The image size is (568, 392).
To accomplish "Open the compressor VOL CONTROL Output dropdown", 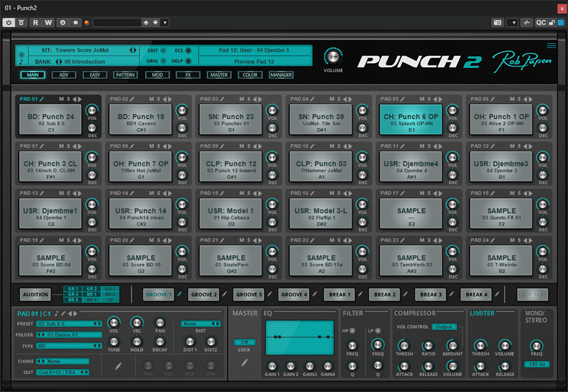I will tap(444, 326).
